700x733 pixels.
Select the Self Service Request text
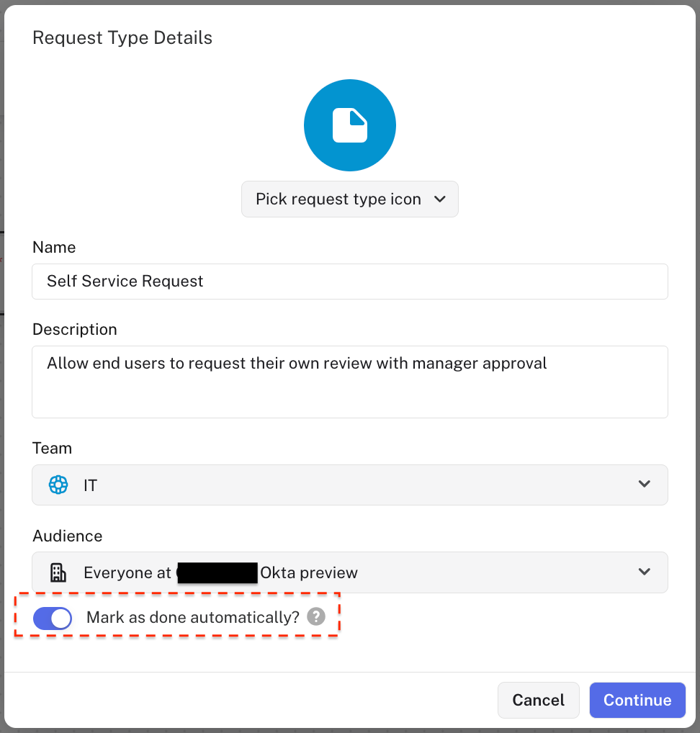[125, 281]
